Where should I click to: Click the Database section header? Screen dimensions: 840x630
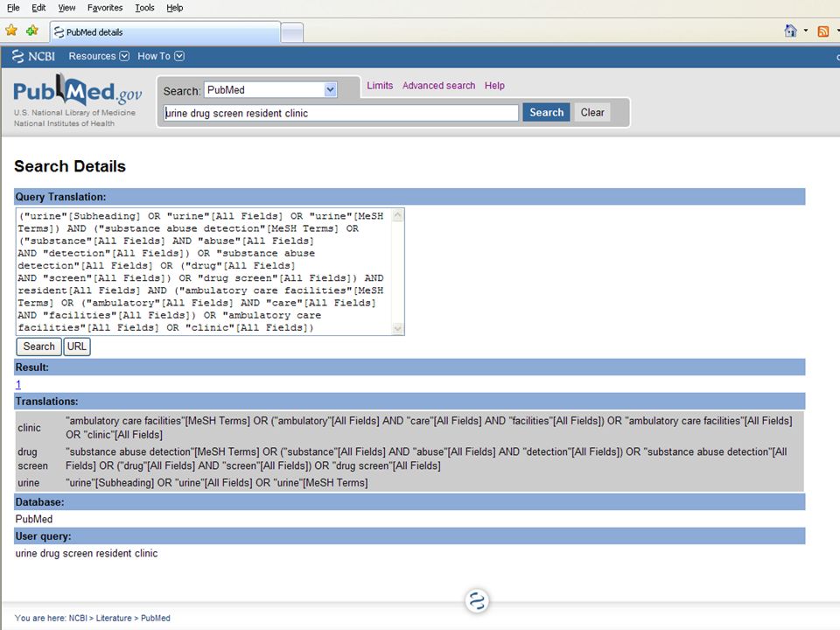click(409, 502)
